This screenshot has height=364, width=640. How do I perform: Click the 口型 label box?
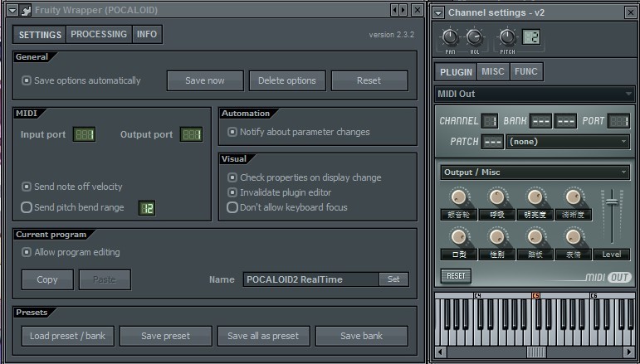(459, 255)
